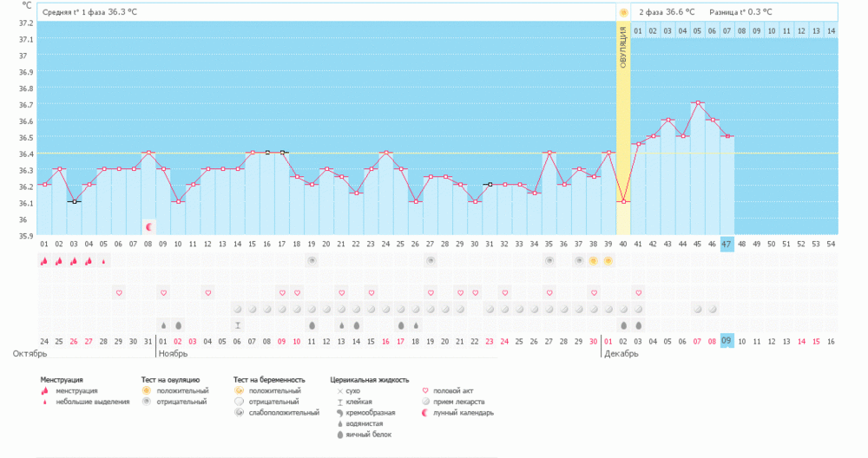Select the intercourse heart icon on day 06
This screenshot has height=458, width=868.
(x=119, y=292)
